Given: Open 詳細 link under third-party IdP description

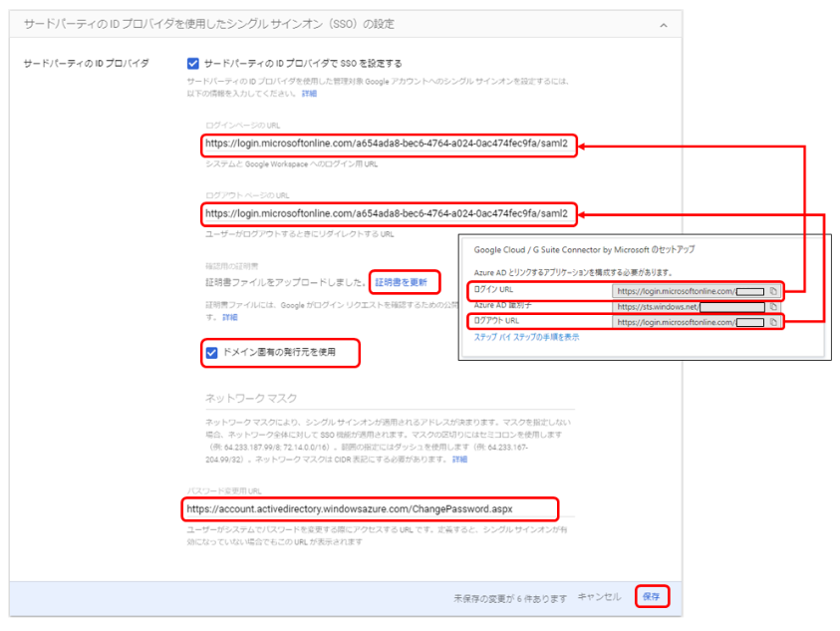Looking at the screenshot, I should click(x=309, y=94).
